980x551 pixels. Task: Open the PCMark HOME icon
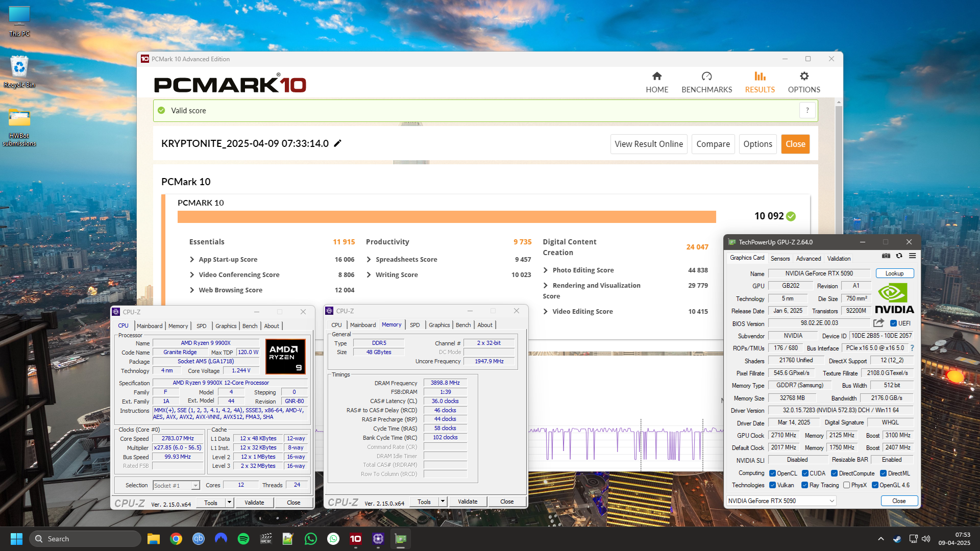(657, 77)
